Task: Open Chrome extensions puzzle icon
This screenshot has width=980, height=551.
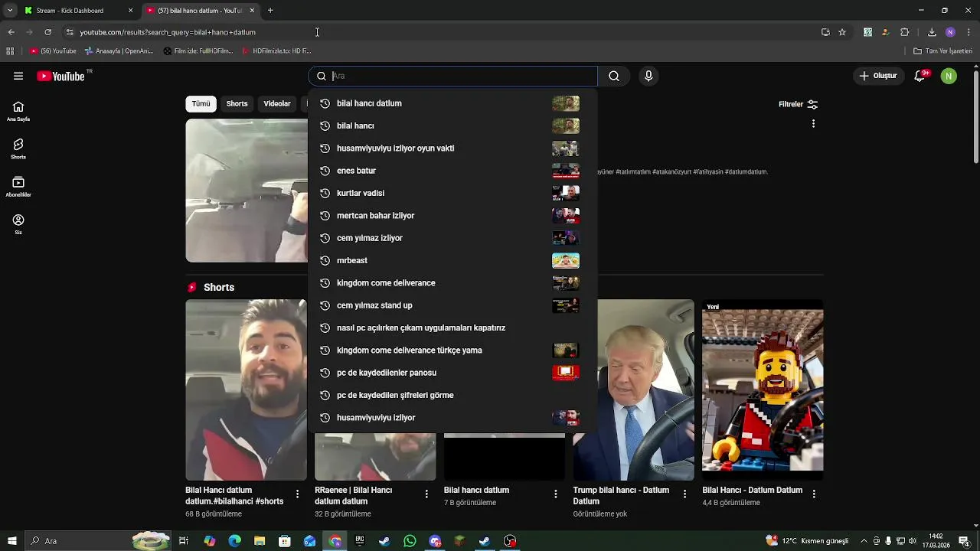Action: (x=904, y=32)
